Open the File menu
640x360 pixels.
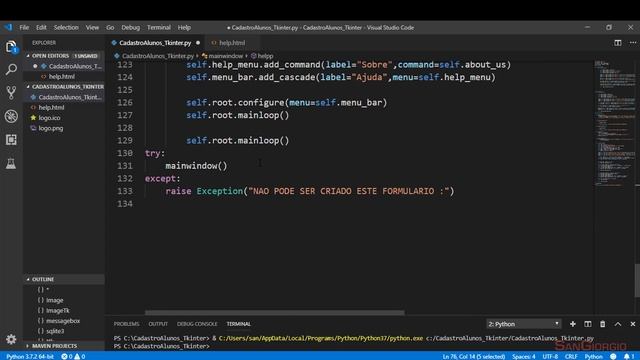[24, 27]
